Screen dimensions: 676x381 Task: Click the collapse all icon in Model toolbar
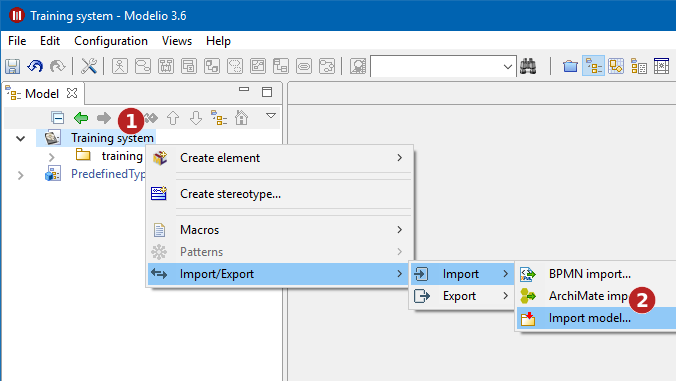tap(57, 118)
